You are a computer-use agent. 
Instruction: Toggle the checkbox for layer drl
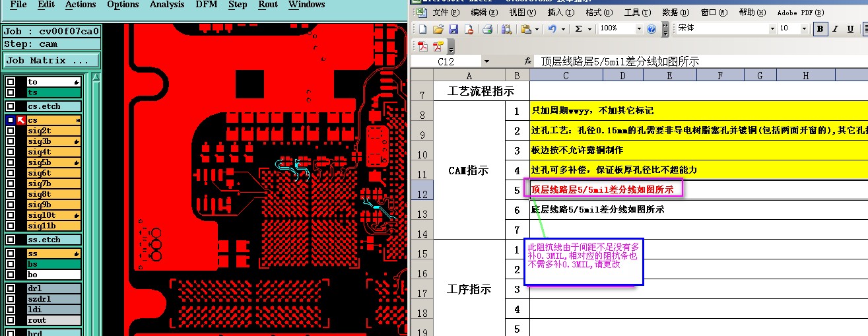[x=11, y=288]
